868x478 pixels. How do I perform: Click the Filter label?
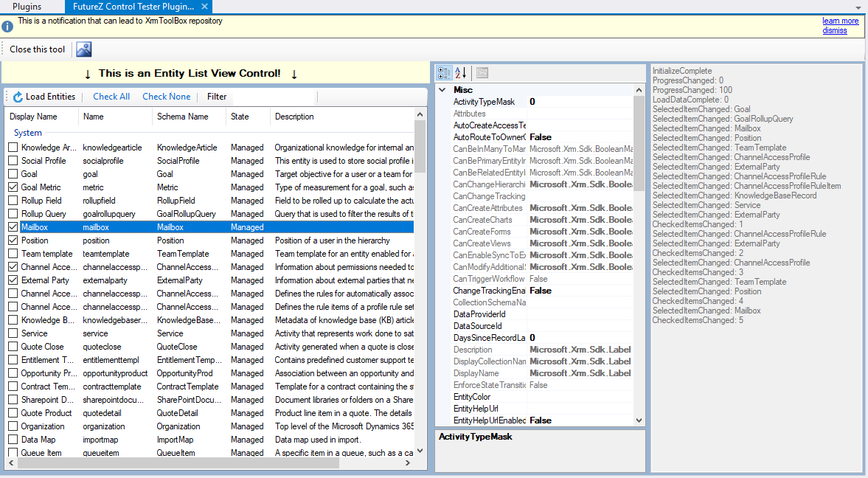click(x=217, y=97)
